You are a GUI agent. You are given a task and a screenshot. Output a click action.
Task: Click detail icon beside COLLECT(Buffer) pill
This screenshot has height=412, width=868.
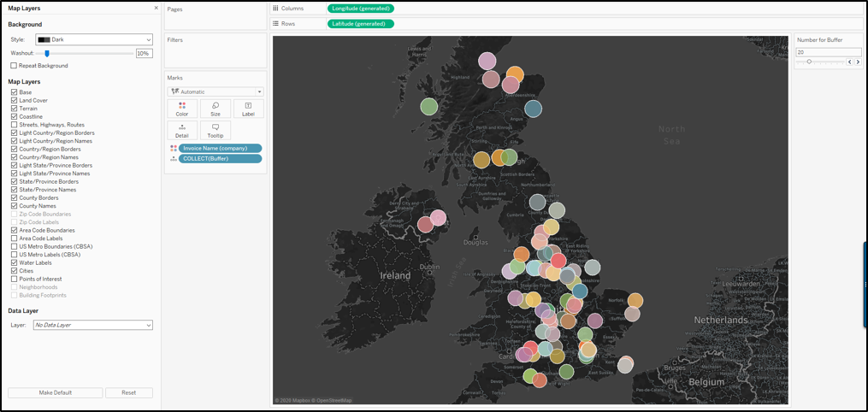174,159
